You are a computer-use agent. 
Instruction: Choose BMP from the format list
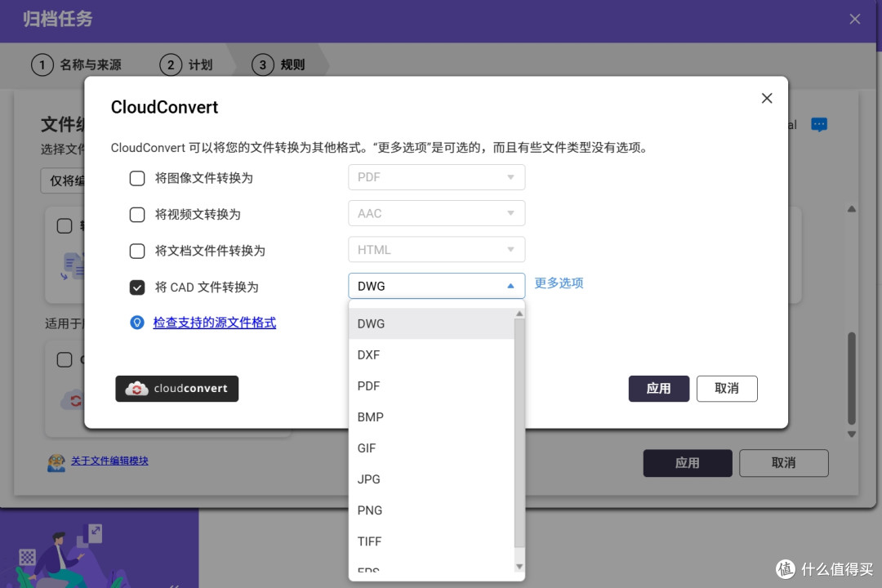point(431,417)
